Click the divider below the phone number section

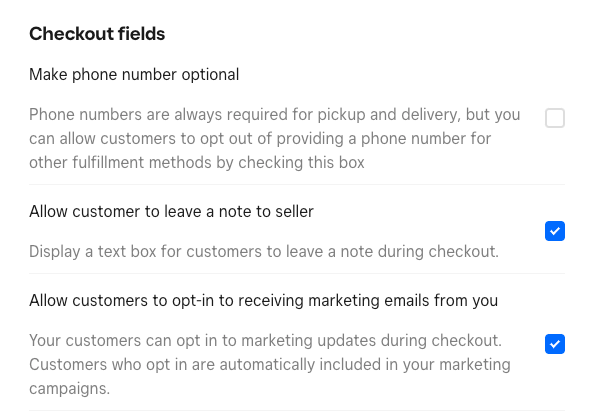pos(297,185)
